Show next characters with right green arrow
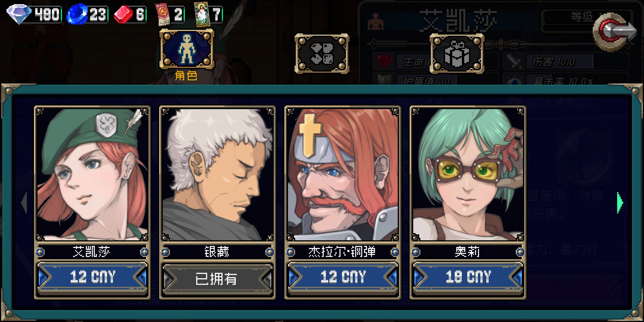This screenshot has height=322, width=644. (x=620, y=203)
